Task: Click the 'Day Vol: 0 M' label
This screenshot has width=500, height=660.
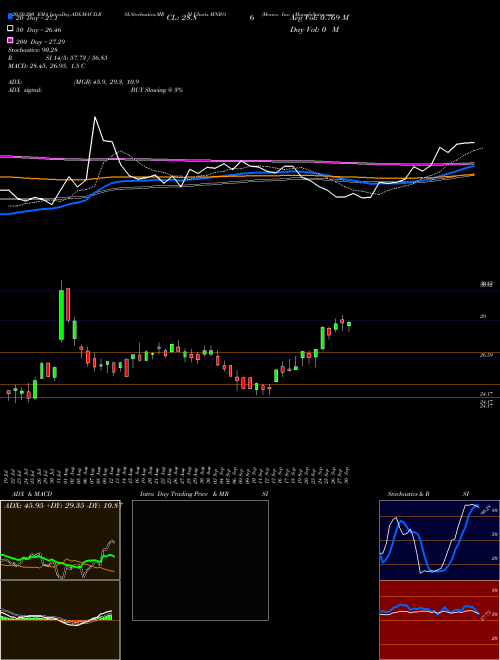Action: pos(314,30)
